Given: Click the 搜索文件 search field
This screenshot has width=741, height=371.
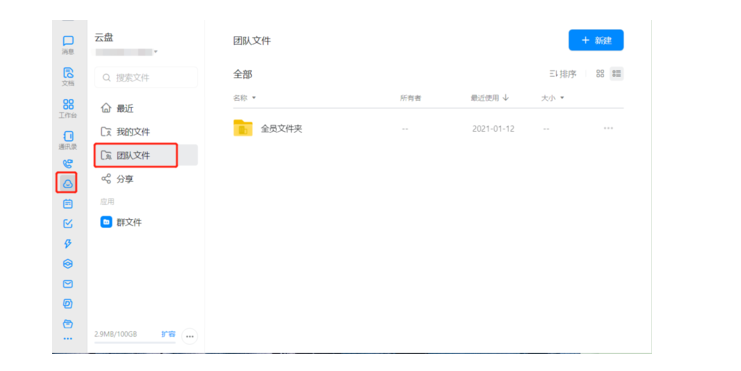Looking at the screenshot, I should [146, 78].
